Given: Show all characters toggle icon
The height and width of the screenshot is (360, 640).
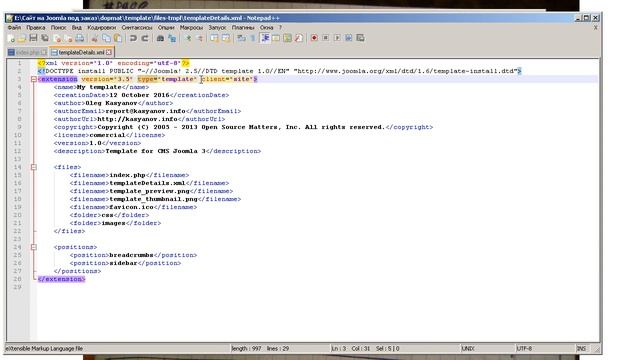Looking at the screenshot, I should [253, 38].
